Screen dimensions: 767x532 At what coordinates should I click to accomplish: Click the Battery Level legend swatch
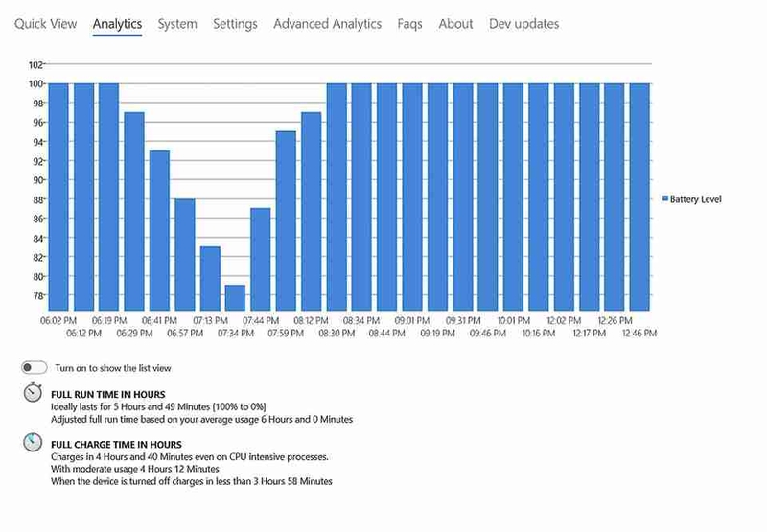point(665,198)
